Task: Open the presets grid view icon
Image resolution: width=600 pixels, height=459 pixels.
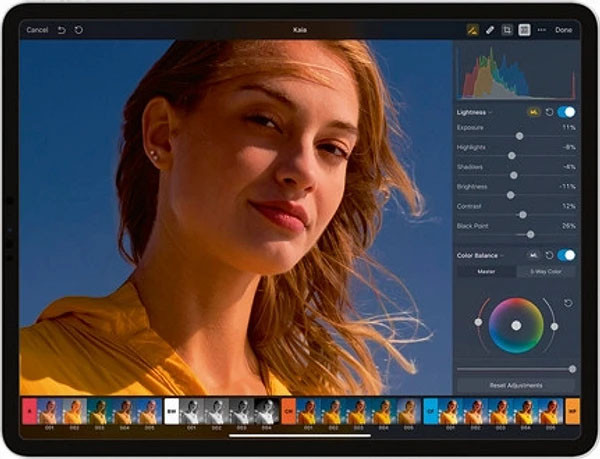Action: pos(524,30)
